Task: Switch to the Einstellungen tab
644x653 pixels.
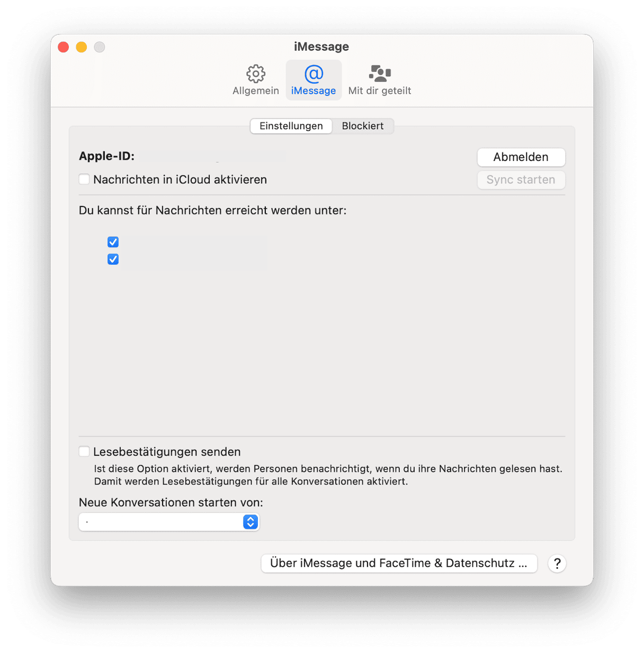Action: pos(291,126)
